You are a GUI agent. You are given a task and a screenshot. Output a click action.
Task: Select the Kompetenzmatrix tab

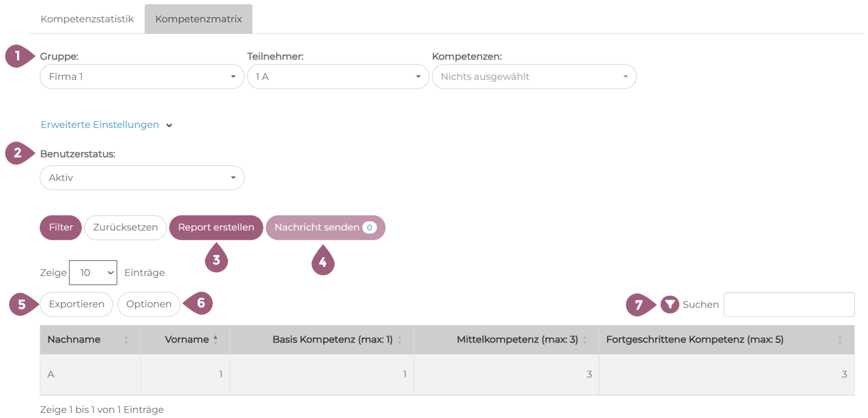pos(198,19)
